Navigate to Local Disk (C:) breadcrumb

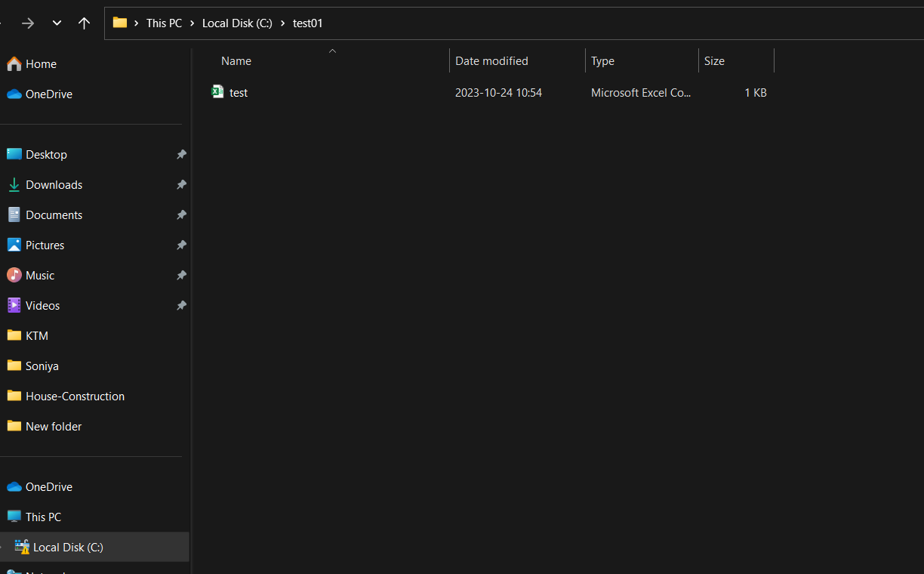point(237,23)
